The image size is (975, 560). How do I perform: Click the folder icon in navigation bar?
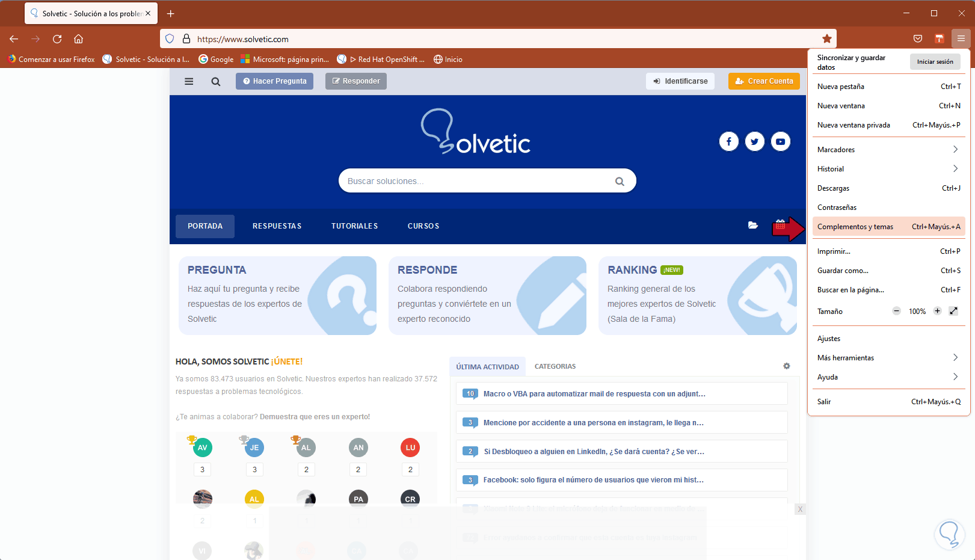coord(753,226)
